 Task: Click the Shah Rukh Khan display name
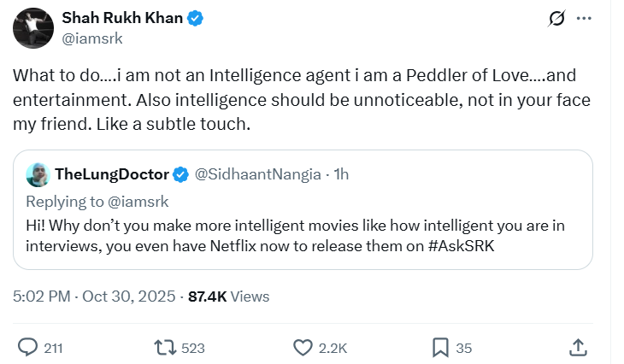point(122,18)
